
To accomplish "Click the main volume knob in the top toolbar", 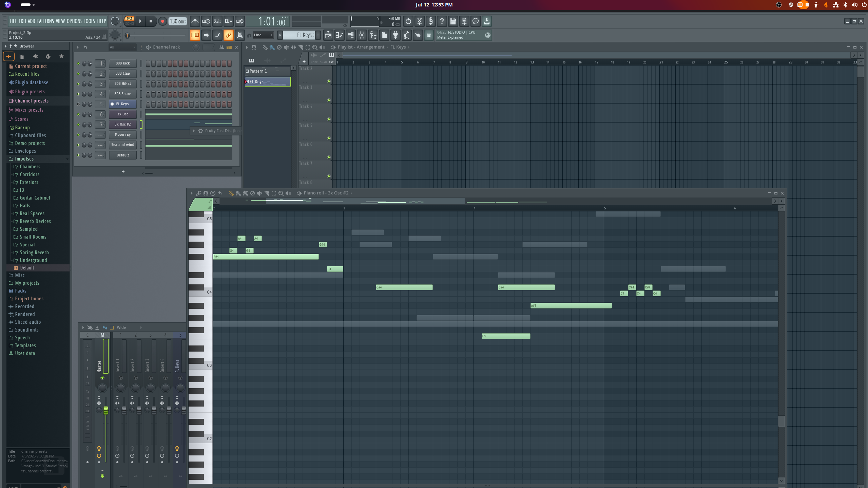I will pyautogui.click(x=115, y=21).
